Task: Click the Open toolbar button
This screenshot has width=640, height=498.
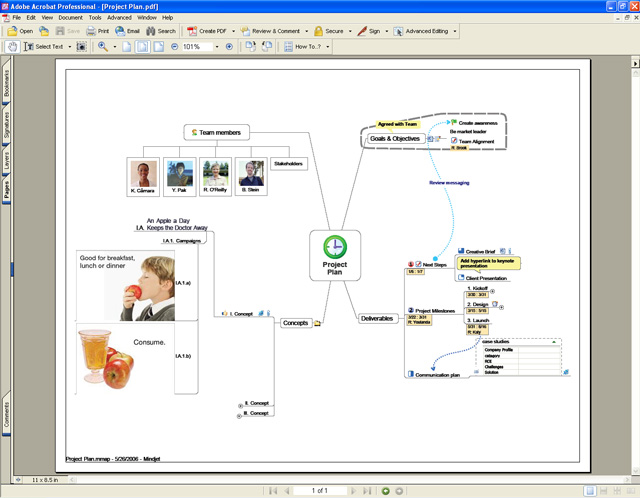Action: [20, 31]
